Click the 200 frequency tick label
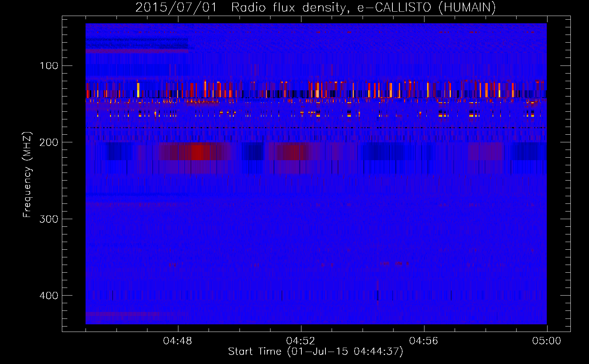 tap(49, 142)
